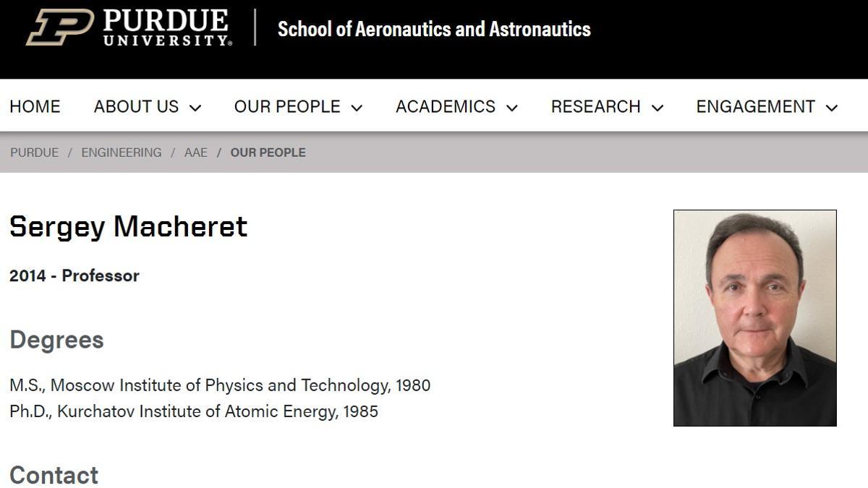Open the RESEARCH menu
This screenshot has width=868, height=488.
point(596,106)
